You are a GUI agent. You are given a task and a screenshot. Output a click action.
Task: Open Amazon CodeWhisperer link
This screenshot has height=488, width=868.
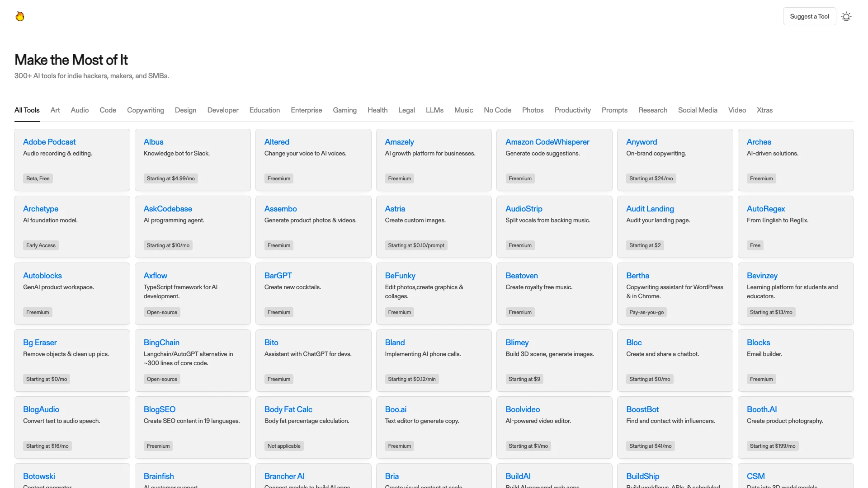pos(547,142)
